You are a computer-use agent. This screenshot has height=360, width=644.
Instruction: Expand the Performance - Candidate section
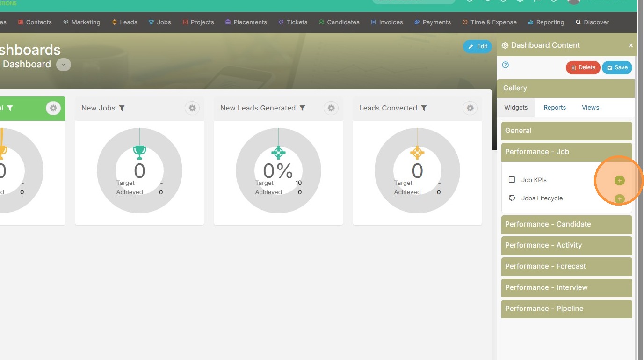567,224
